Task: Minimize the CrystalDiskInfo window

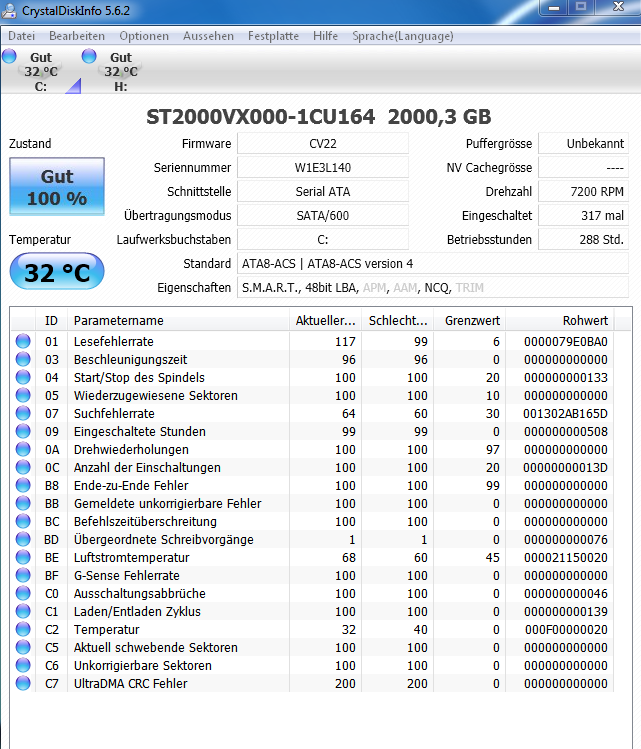Action: click(x=554, y=8)
